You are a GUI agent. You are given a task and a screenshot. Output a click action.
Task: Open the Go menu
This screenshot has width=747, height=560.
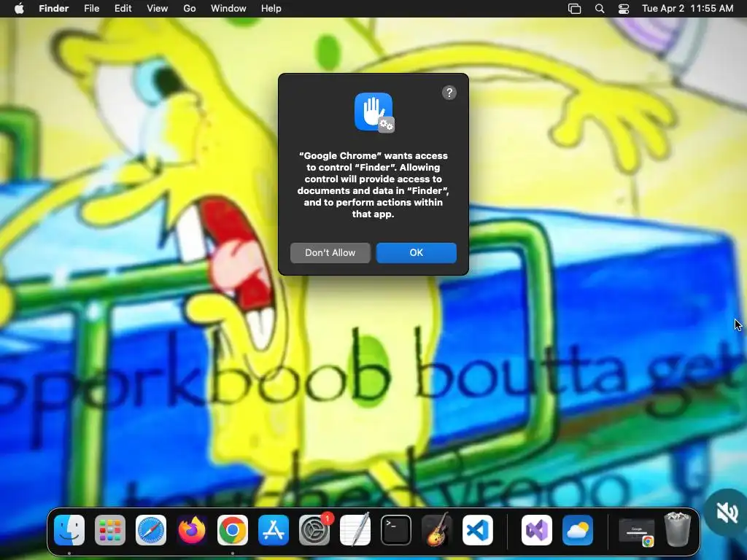[x=190, y=9]
